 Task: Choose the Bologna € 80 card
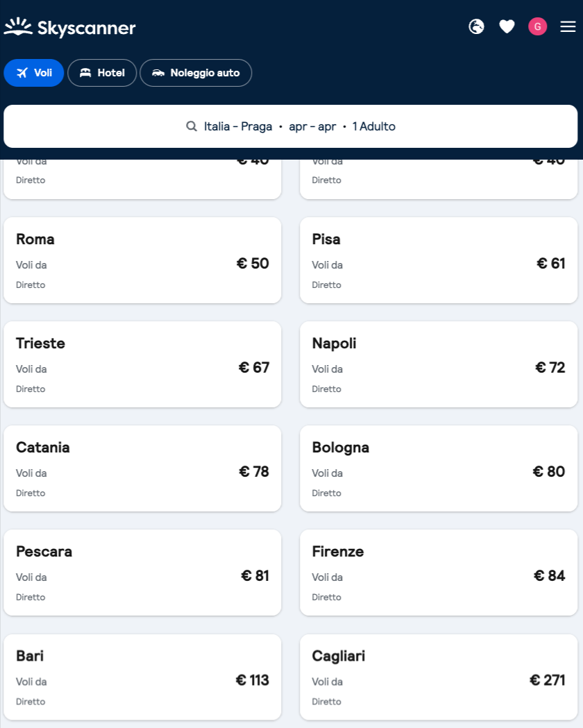pos(439,468)
